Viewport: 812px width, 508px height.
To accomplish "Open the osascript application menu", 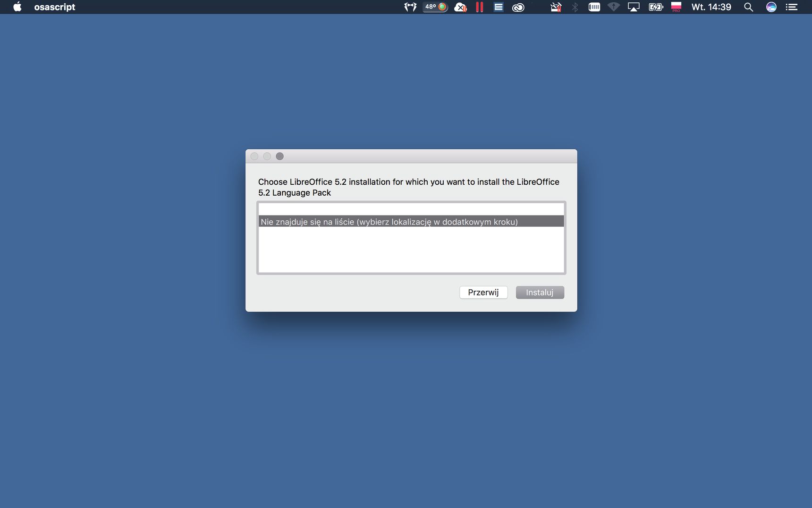I will tap(55, 7).
